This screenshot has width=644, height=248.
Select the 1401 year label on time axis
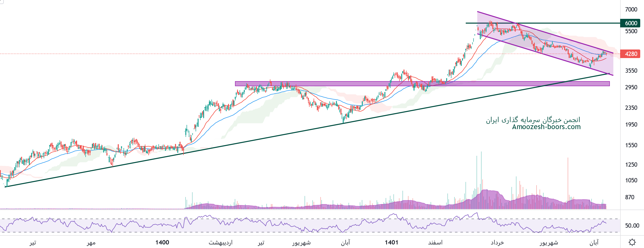391,242
